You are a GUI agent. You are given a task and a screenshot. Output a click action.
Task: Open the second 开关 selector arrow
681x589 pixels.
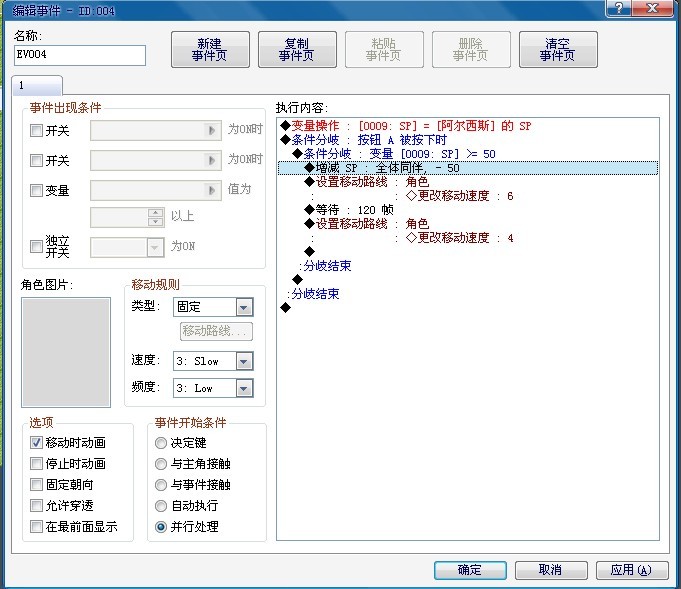tap(212, 160)
